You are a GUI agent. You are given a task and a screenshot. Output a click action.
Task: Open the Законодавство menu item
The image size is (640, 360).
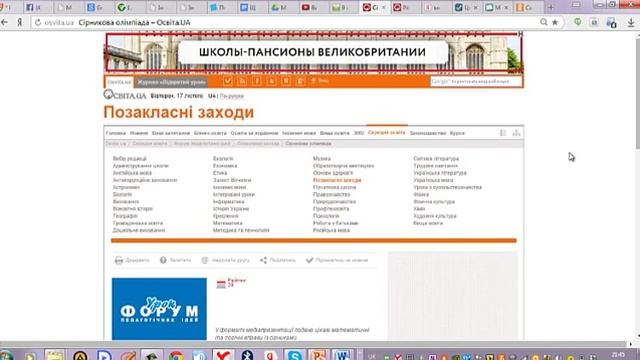[428, 133]
